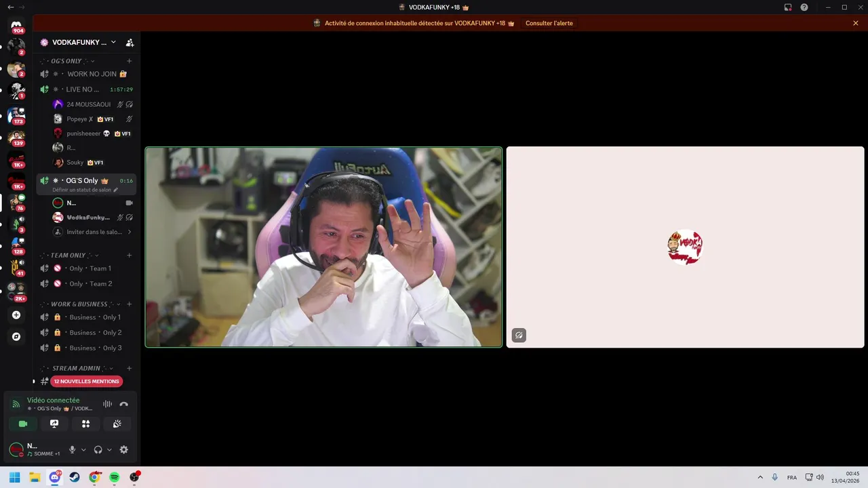Dismiss the unusual login alert banner

coord(856,23)
